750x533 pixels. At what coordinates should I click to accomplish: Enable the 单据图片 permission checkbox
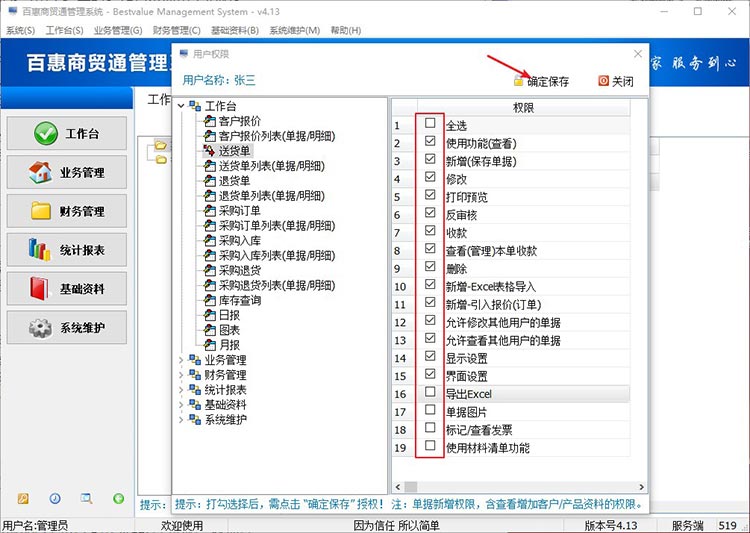(x=430, y=410)
